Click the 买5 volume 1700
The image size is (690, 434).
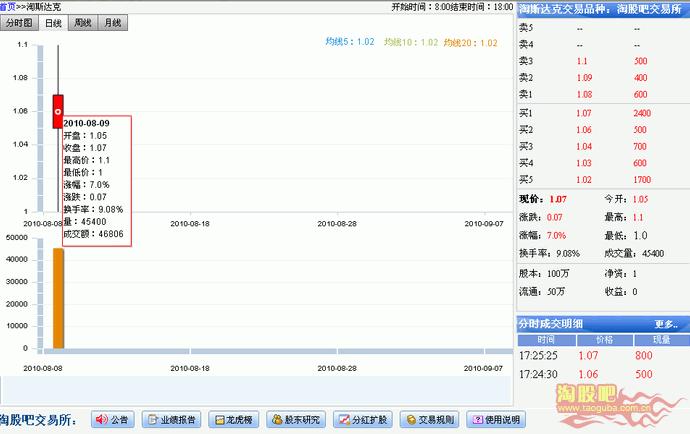[x=642, y=180]
